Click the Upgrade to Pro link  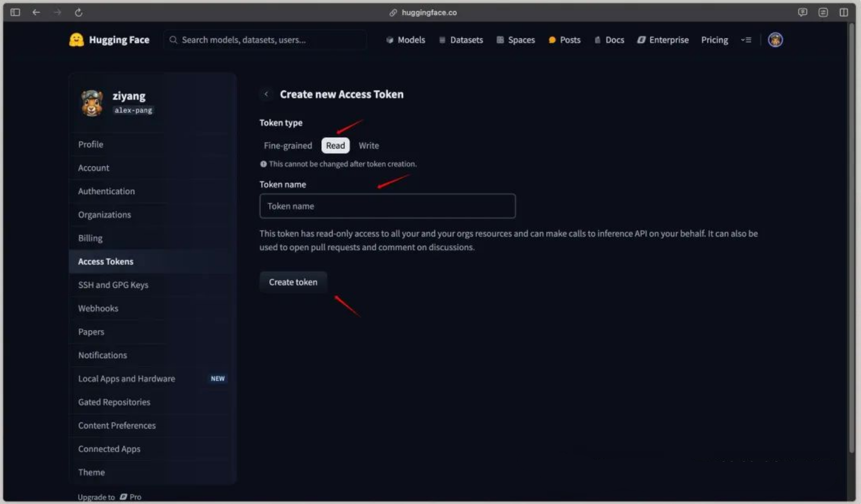110,497
